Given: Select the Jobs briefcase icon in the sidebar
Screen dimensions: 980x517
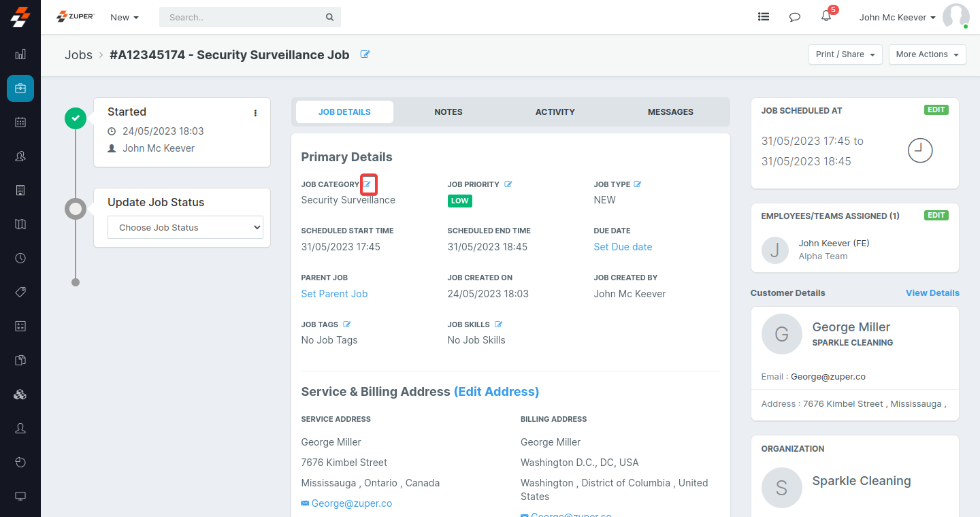Looking at the screenshot, I should (x=20, y=88).
